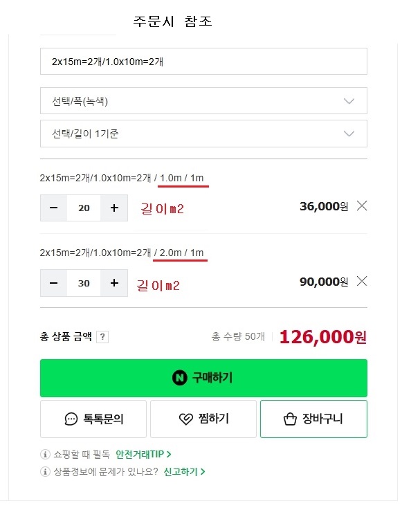This screenshot has width=420, height=510.
Task: Increase quantity of the 2.0m option
Action: coord(114,283)
